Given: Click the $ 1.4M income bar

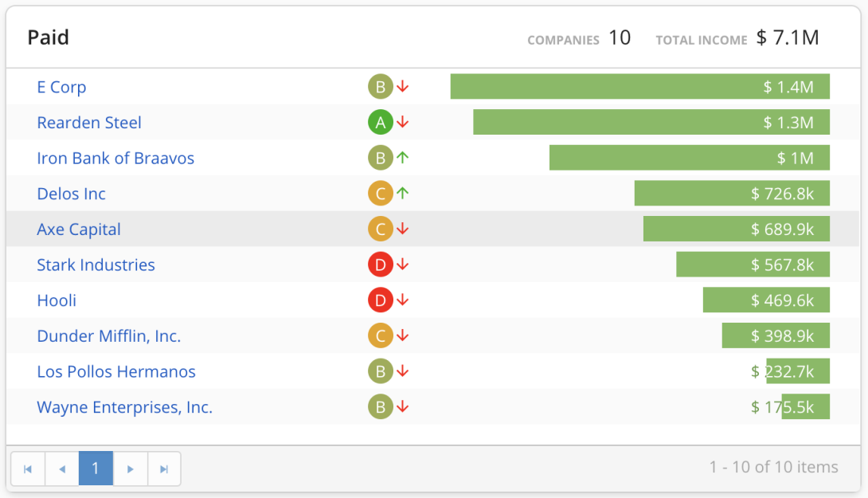Looking at the screenshot, I should [639, 87].
